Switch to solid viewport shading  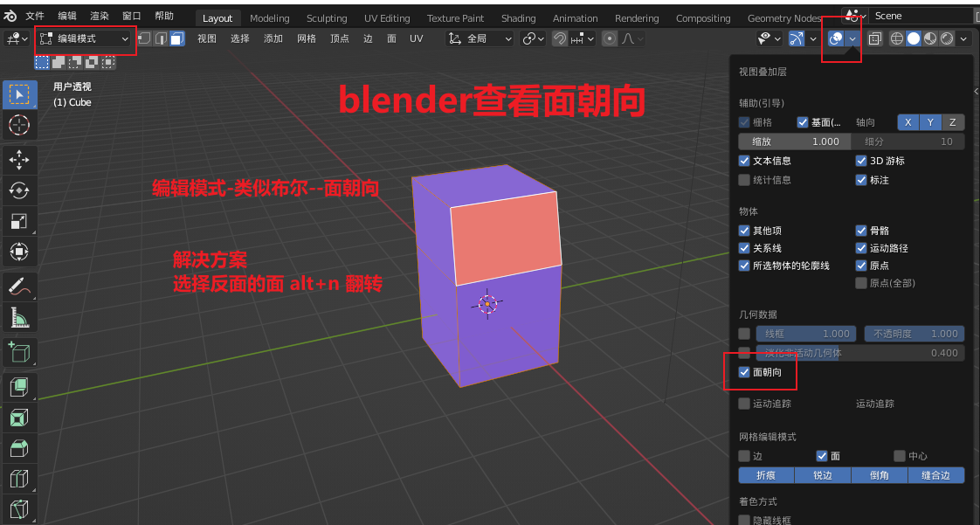pos(914,38)
